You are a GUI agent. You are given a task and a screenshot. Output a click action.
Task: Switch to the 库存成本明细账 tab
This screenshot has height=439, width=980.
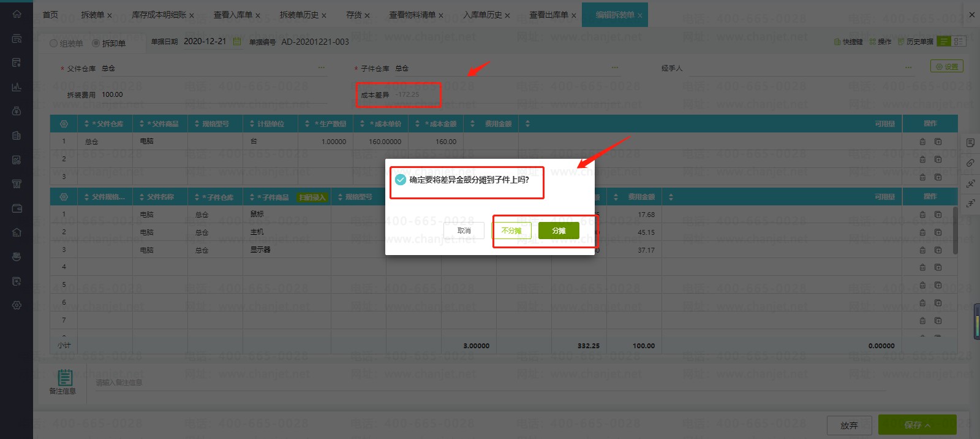point(159,15)
